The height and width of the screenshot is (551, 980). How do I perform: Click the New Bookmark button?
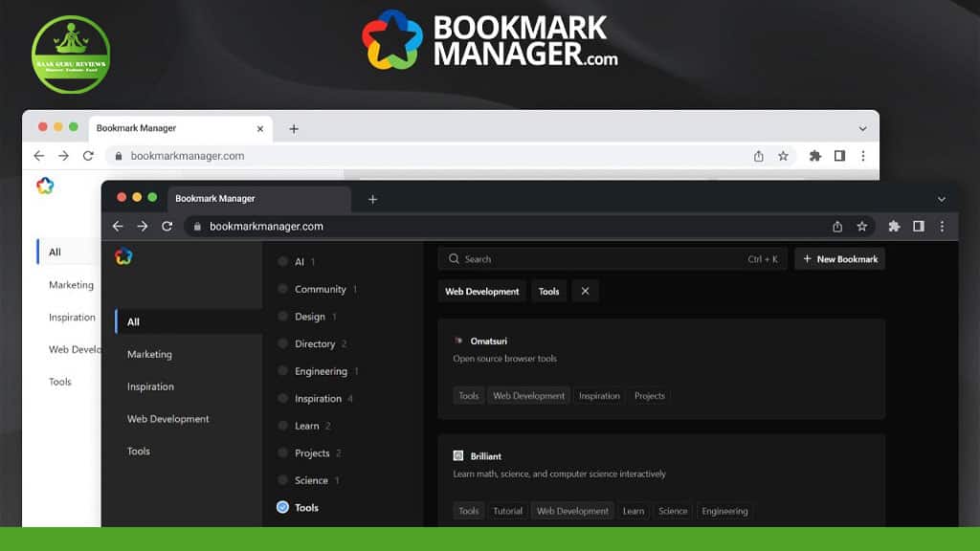click(839, 258)
